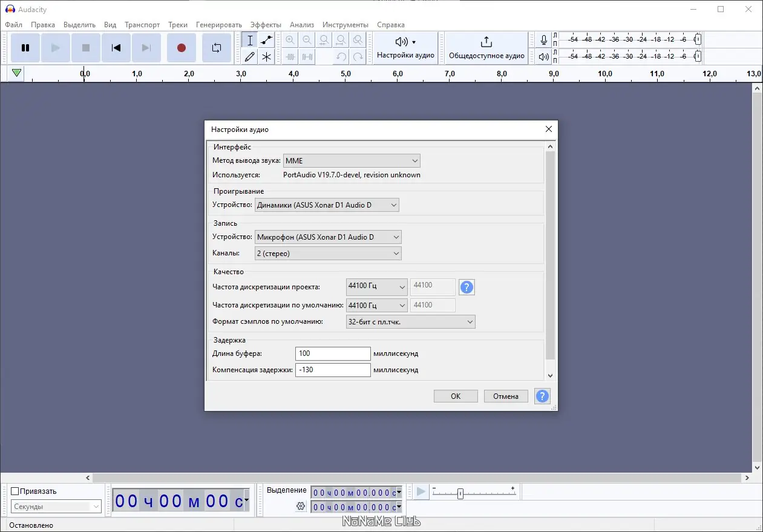This screenshot has height=532, width=763.
Task: Expand the playback Устройство Динамики dropdown
Action: pyautogui.click(x=327, y=205)
